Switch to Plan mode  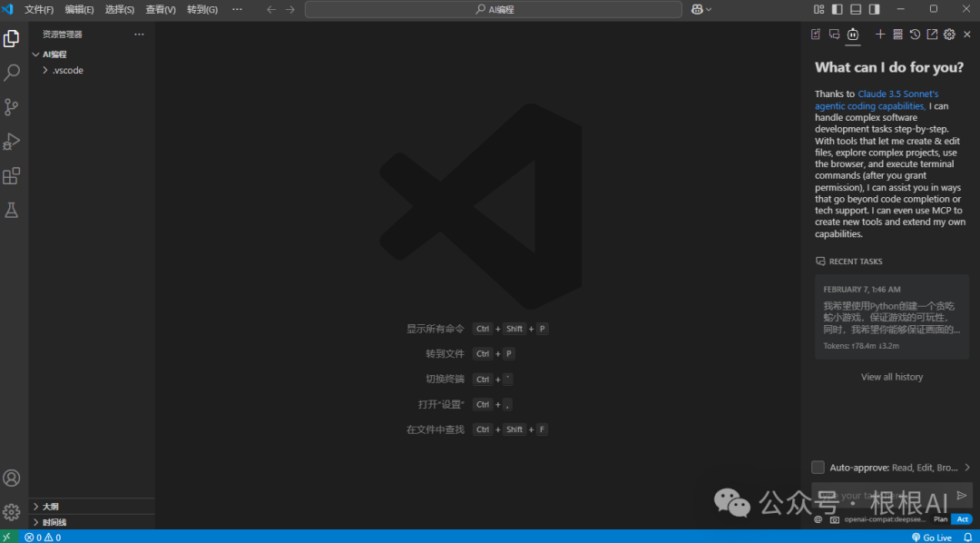[x=941, y=519]
